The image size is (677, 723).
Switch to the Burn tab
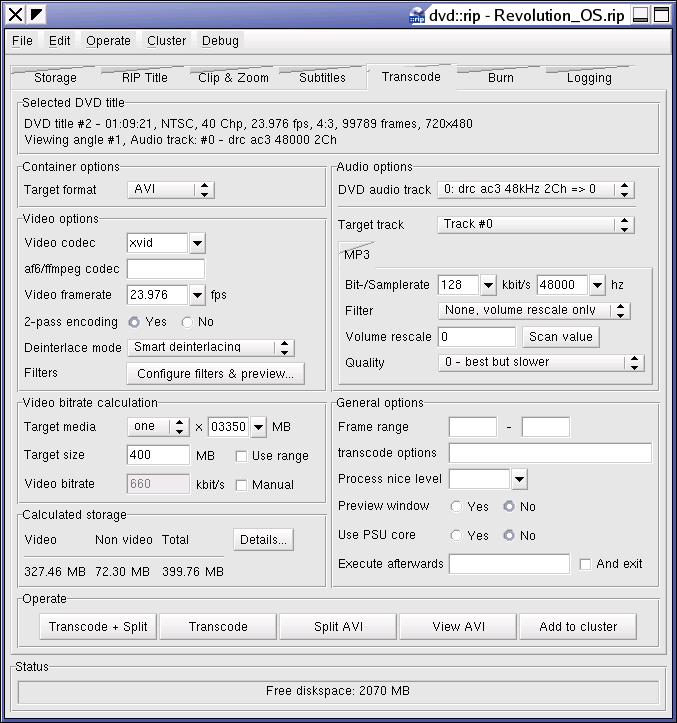[501, 78]
